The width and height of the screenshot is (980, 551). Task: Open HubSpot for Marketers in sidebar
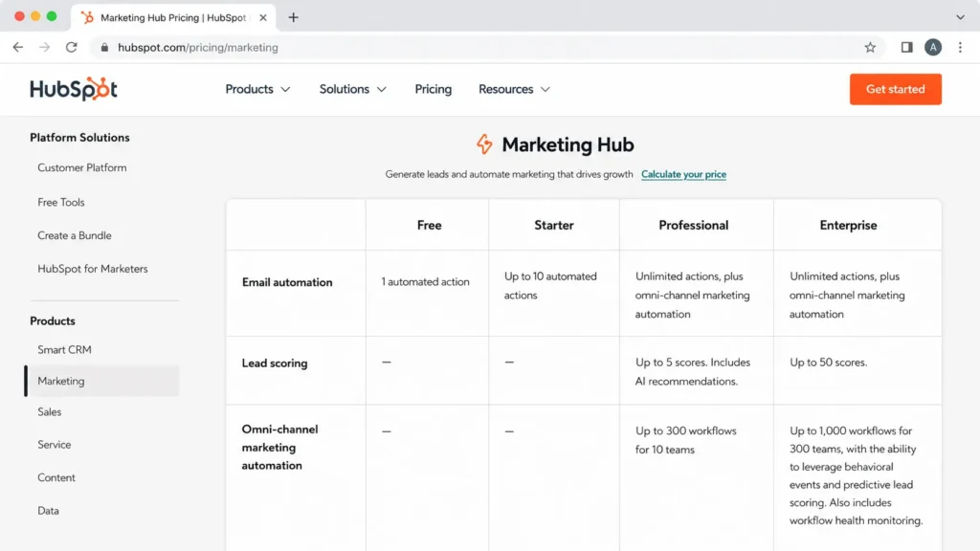click(x=93, y=269)
